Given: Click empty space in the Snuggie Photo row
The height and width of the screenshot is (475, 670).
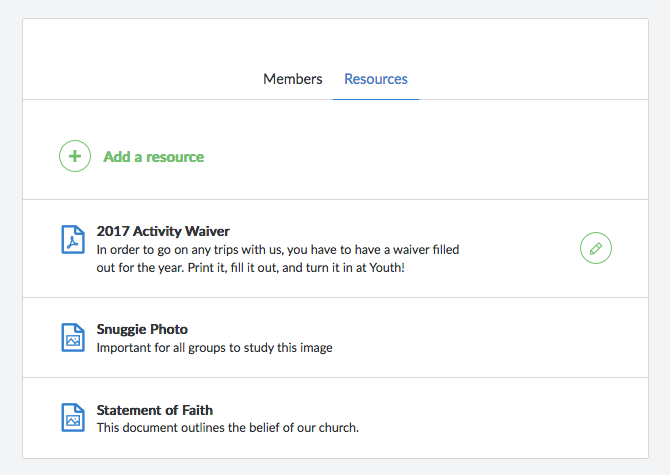Looking at the screenshot, I should (x=500, y=338).
